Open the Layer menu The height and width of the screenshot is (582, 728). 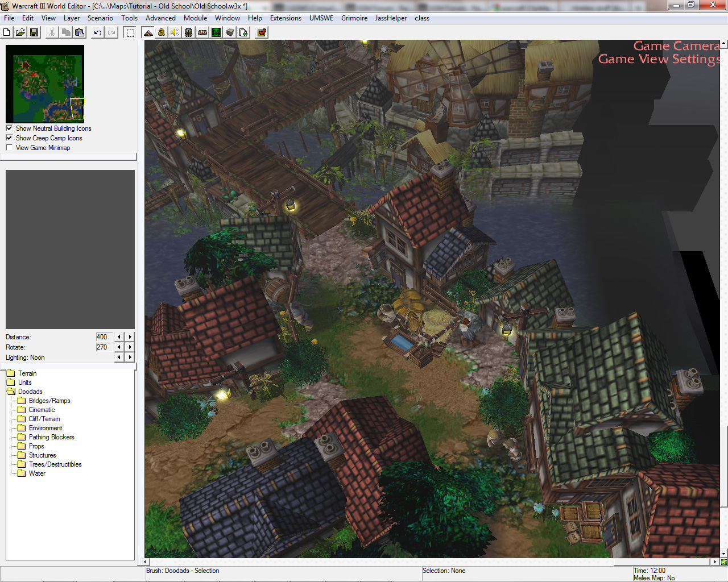coord(72,18)
